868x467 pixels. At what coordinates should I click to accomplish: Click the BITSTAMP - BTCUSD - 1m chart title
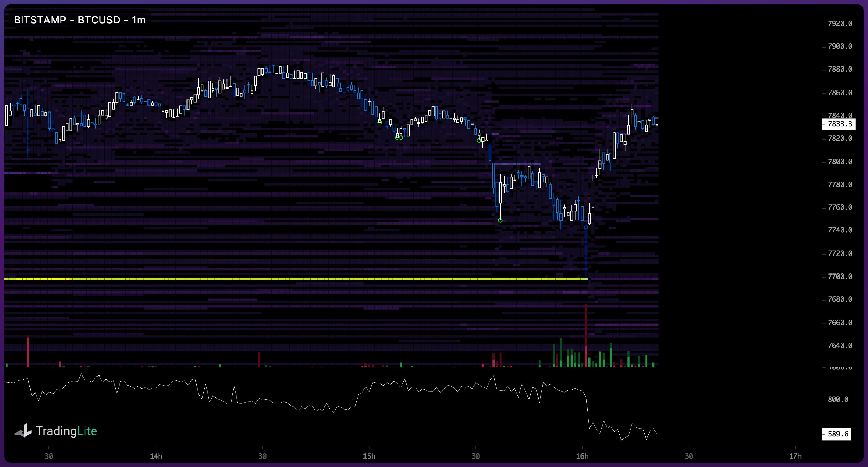click(x=80, y=20)
